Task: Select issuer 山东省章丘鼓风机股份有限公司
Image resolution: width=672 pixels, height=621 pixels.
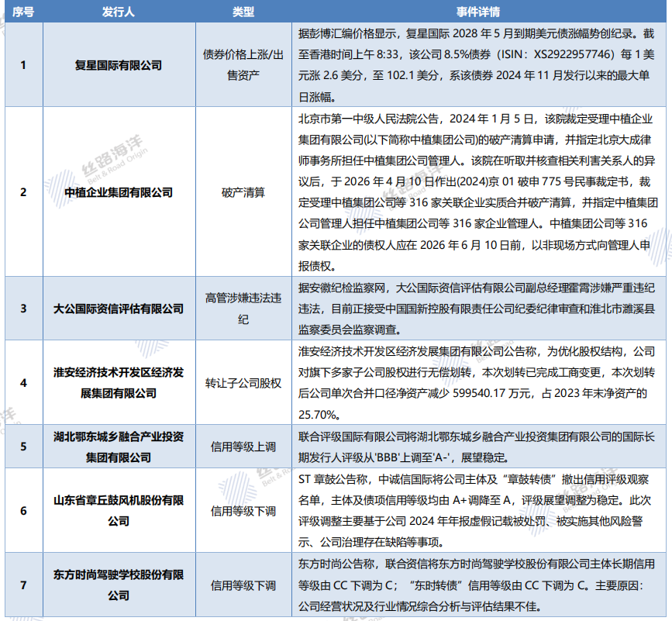Action: point(118,510)
